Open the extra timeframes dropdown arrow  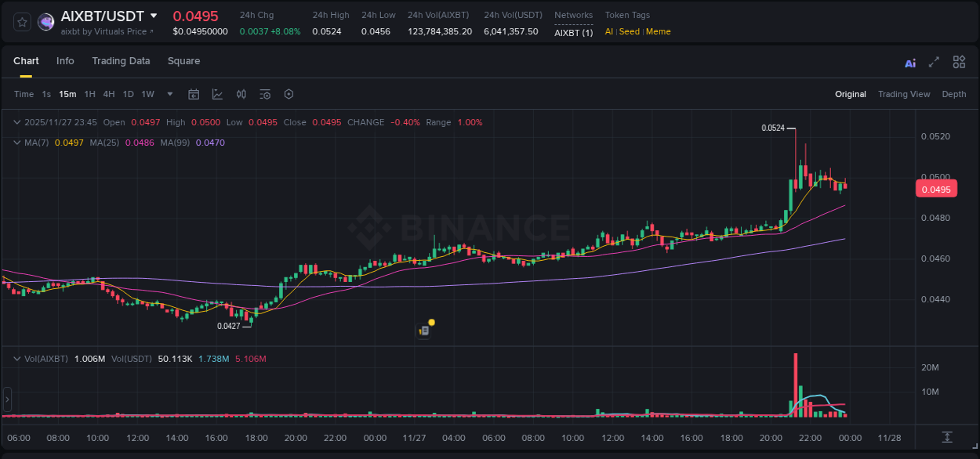point(169,94)
